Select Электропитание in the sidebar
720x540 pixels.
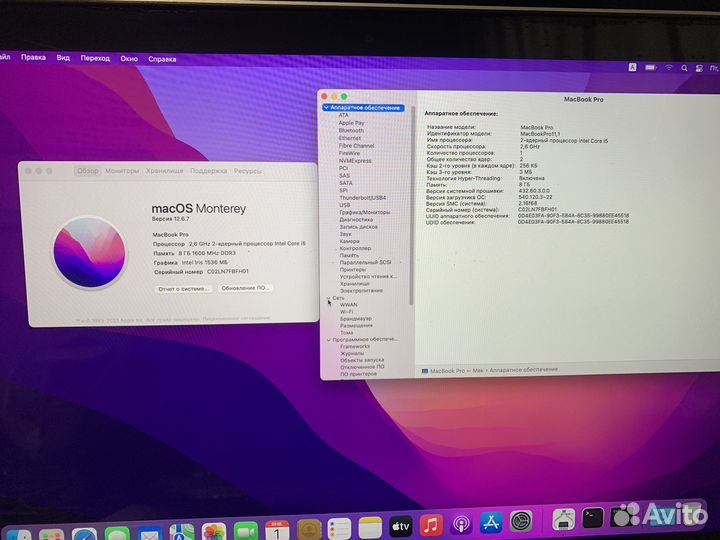click(361, 291)
